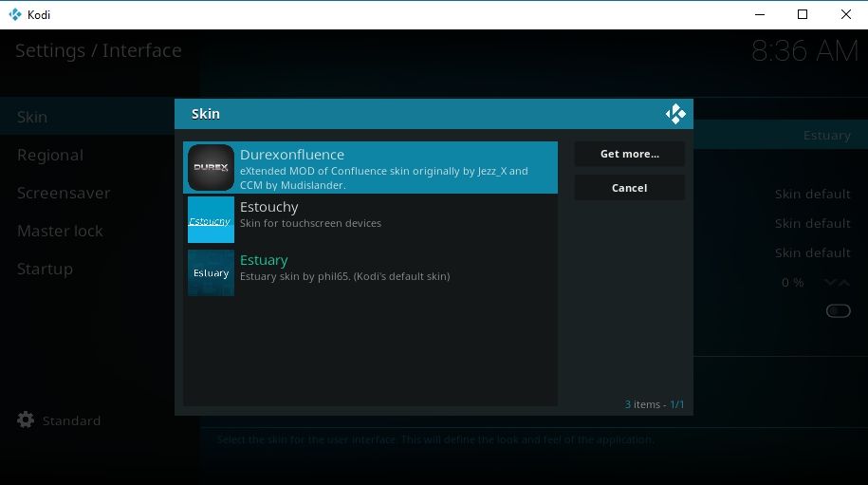
Task: Change Standard settings level
Action: point(71,420)
